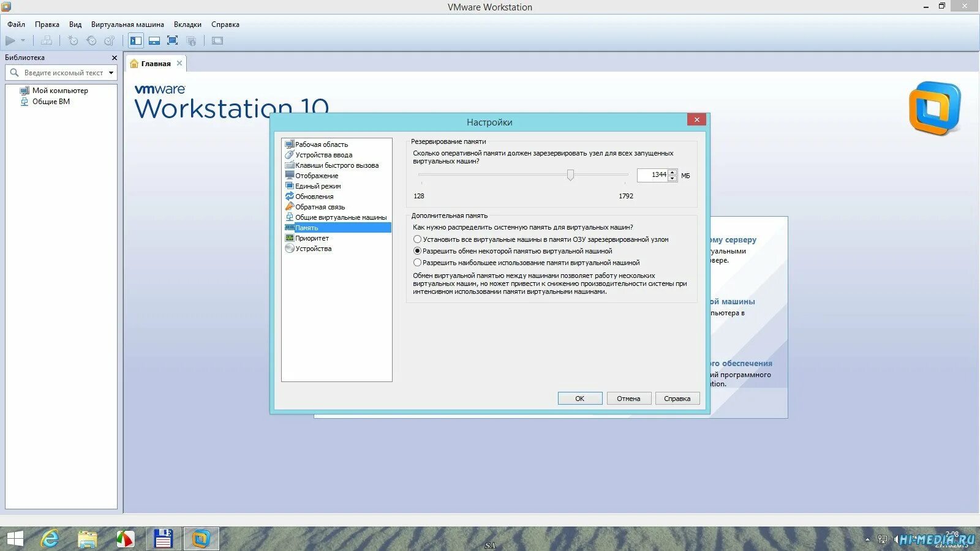This screenshot has width=980, height=551.
Task: Click the VMware Workstation taskbar icon
Action: (x=201, y=539)
